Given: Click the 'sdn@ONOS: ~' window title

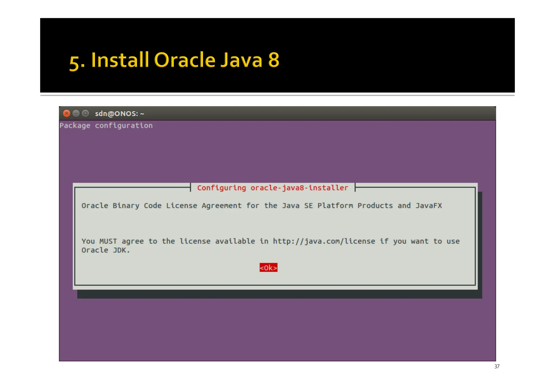Looking at the screenshot, I should coord(120,114).
